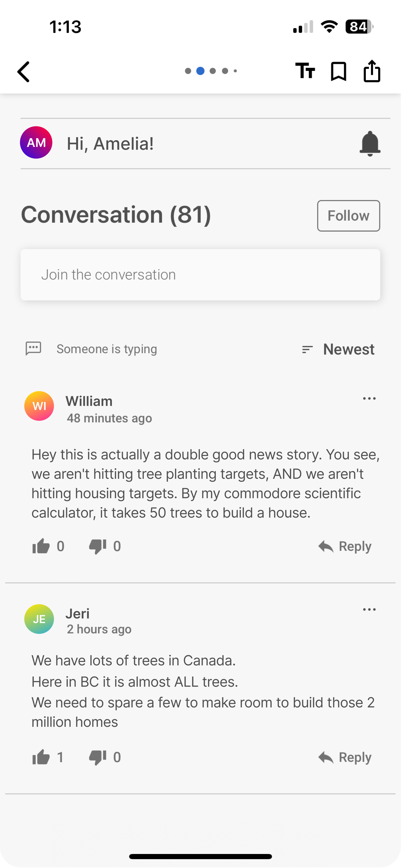Open the share sheet icon
Screen dimensions: 401x868
pos(372,71)
